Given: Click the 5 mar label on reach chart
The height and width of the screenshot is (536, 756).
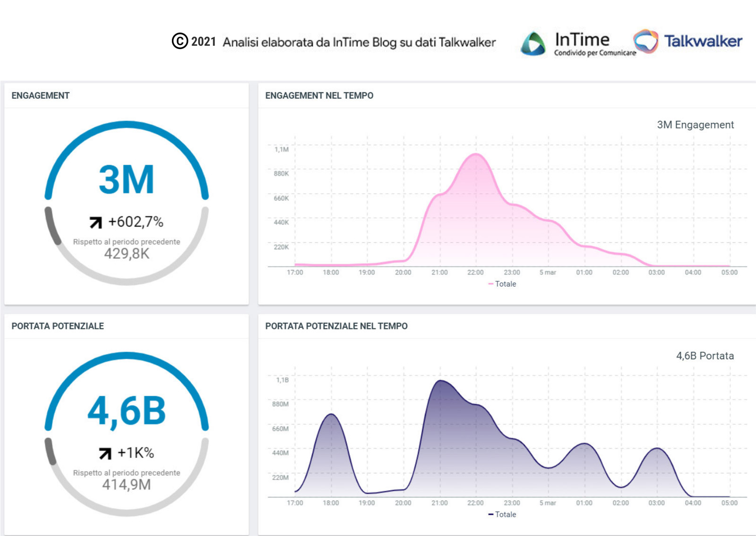Looking at the screenshot, I should click(548, 503).
